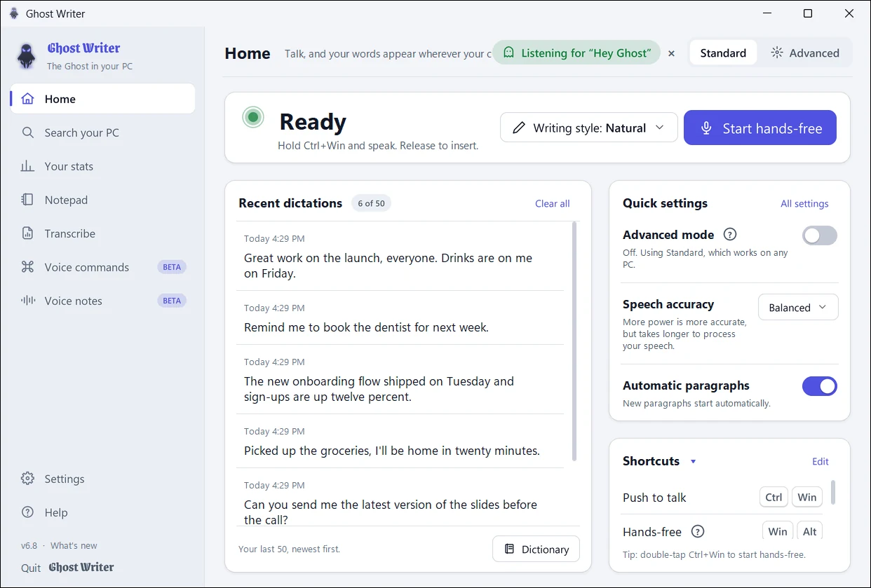Image resolution: width=871 pixels, height=588 pixels.
Task: Switch to the Standard mode tab
Action: pyautogui.click(x=723, y=53)
